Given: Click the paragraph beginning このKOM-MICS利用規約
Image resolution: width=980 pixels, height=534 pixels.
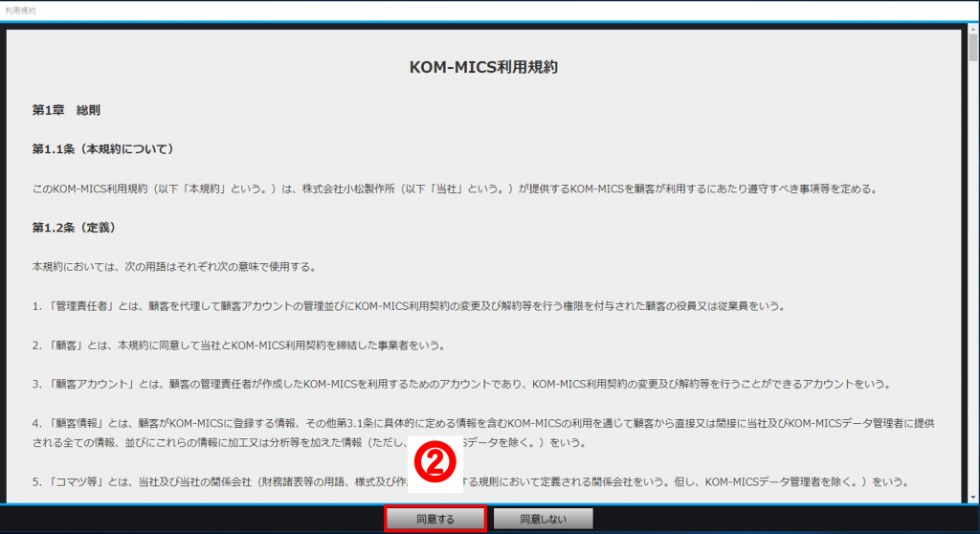Looking at the screenshot, I should coord(456,189).
